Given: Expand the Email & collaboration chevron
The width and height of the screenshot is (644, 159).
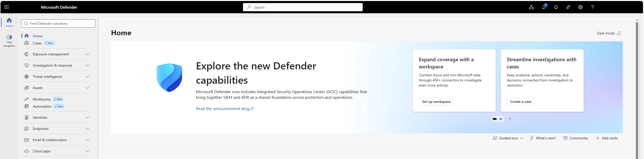Looking at the screenshot, I should [87, 140].
